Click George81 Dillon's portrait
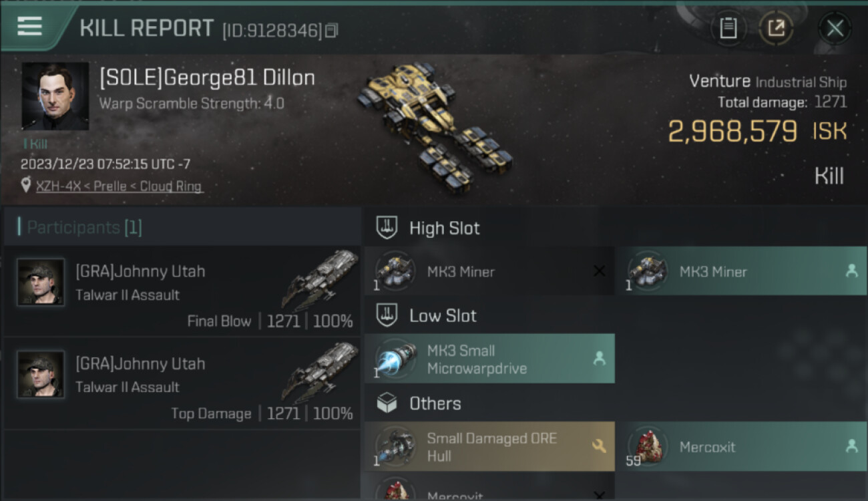The height and width of the screenshot is (501, 868). click(x=55, y=96)
